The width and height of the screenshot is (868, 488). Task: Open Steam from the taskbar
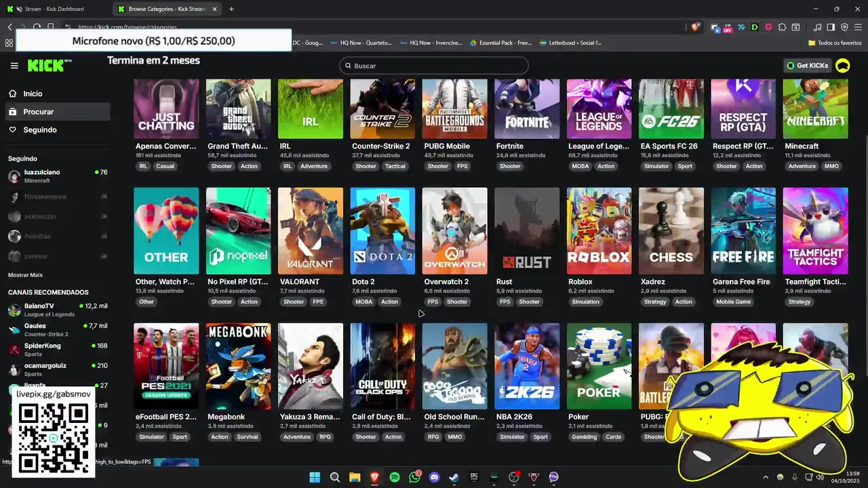(x=454, y=477)
